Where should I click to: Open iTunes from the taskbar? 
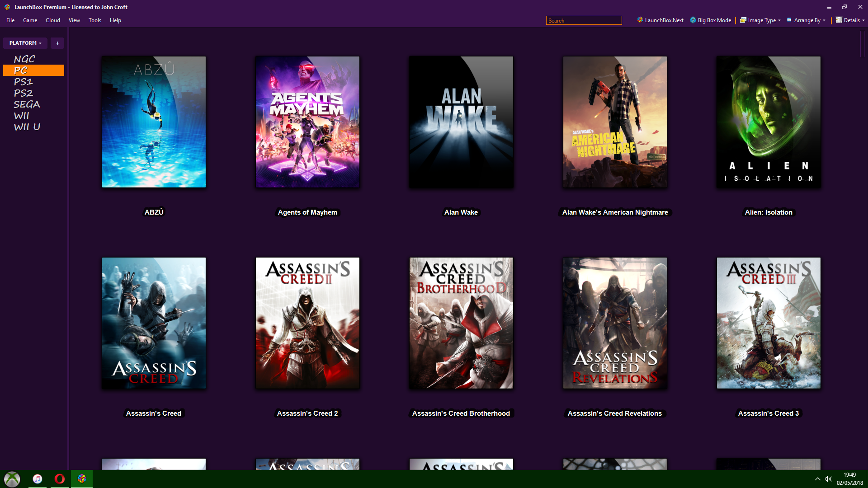pyautogui.click(x=38, y=479)
